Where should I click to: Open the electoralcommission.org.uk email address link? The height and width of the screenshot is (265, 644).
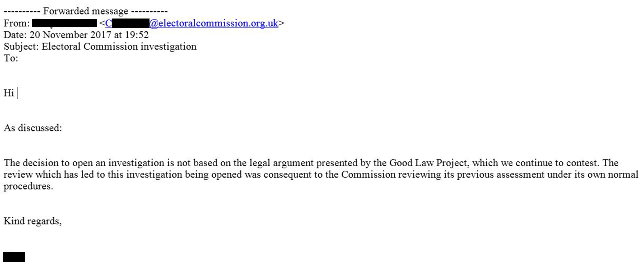tap(192, 23)
